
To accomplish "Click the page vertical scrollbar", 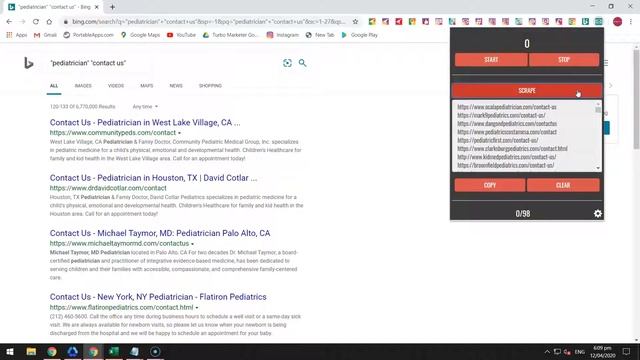I will click(636, 99).
